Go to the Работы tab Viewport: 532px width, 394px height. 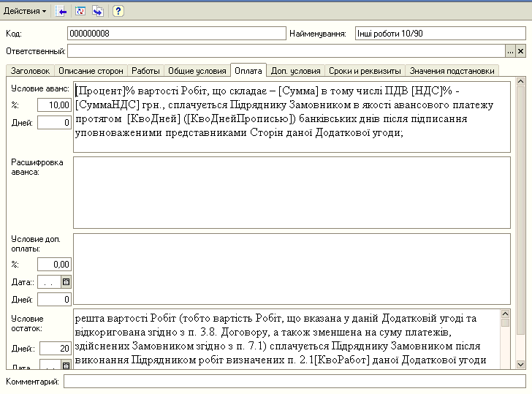[145, 71]
